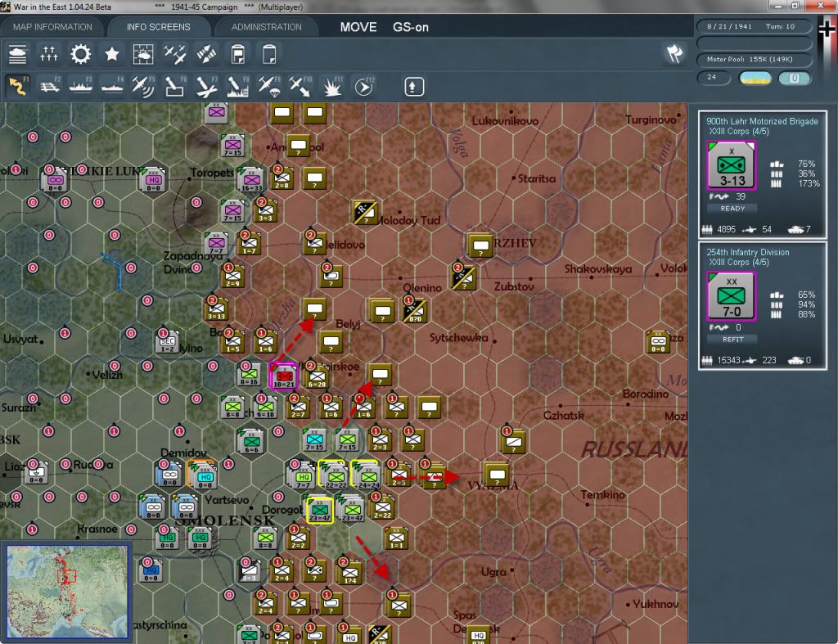The image size is (838, 644).
Task: Click the date and Turn 10 field
Action: tap(754, 26)
